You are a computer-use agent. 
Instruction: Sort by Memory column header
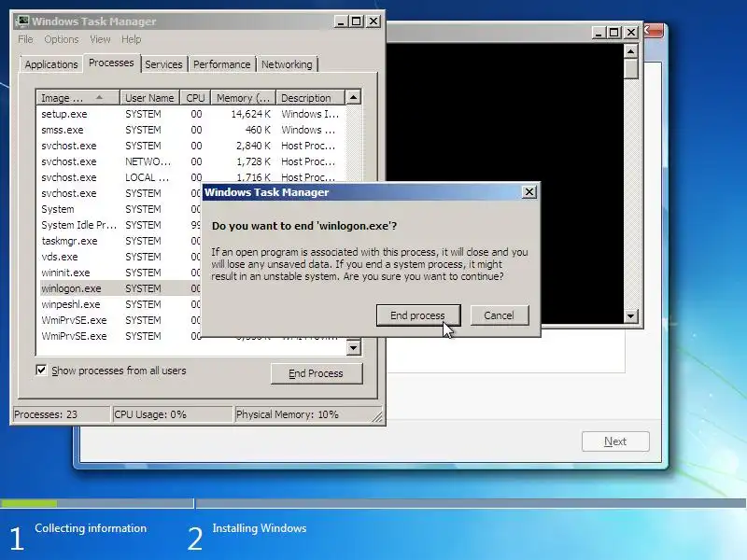[x=244, y=98]
